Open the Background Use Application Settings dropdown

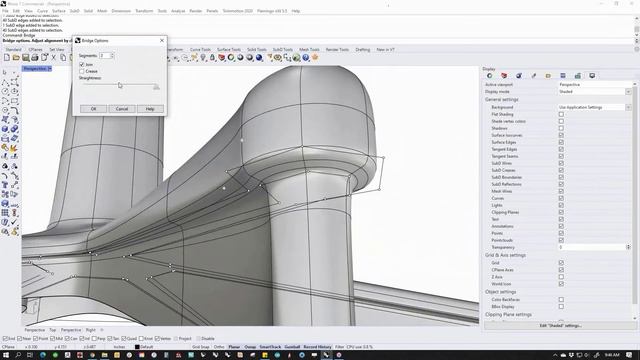pos(628,107)
